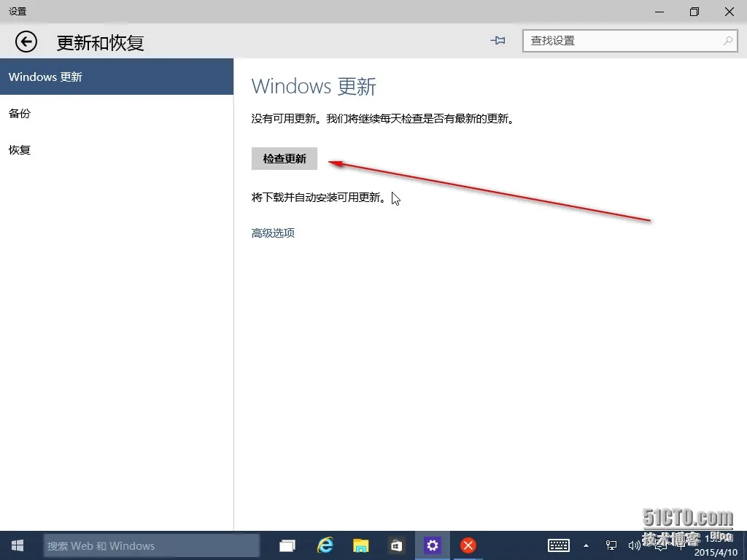
Task: Launch Internet Explorer from the taskbar
Action: click(x=325, y=545)
